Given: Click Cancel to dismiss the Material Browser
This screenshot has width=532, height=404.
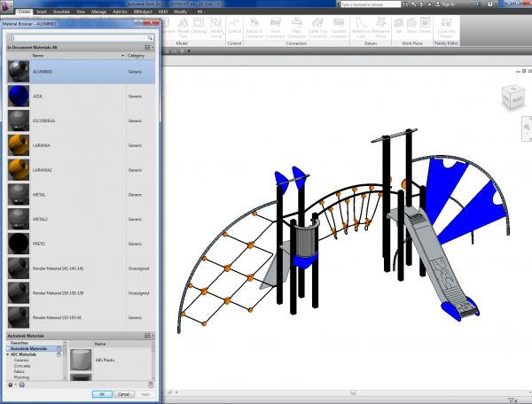Looking at the screenshot, I should pos(123,394).
